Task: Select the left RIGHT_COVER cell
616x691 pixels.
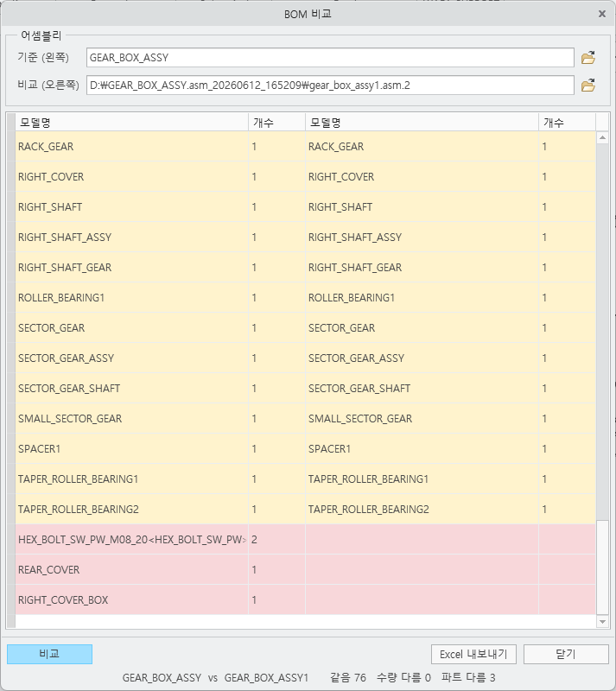Action: (x=132, y=177)
